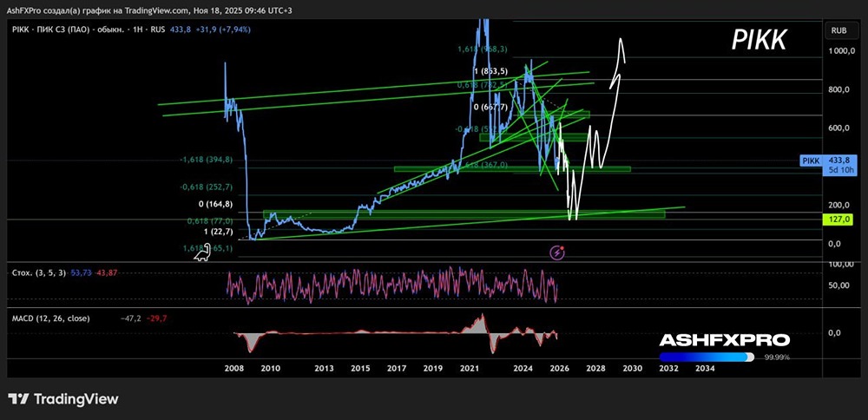Screen dimensions: 868x420
Task: Click the 2026 time axis label
Action: pos(560,368)
